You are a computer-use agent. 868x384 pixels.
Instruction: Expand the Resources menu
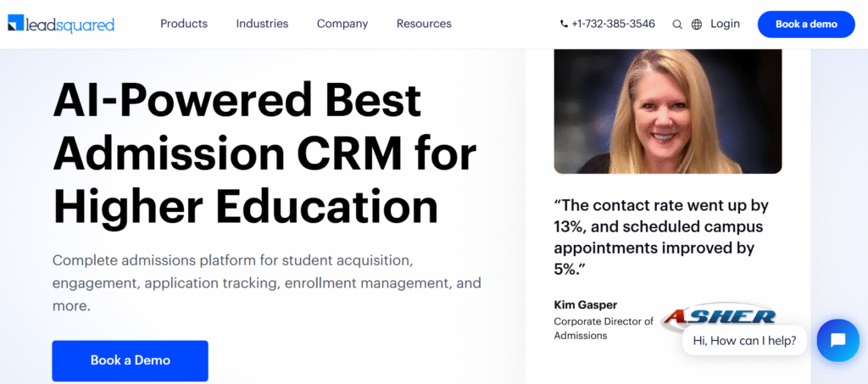(424, 24)
